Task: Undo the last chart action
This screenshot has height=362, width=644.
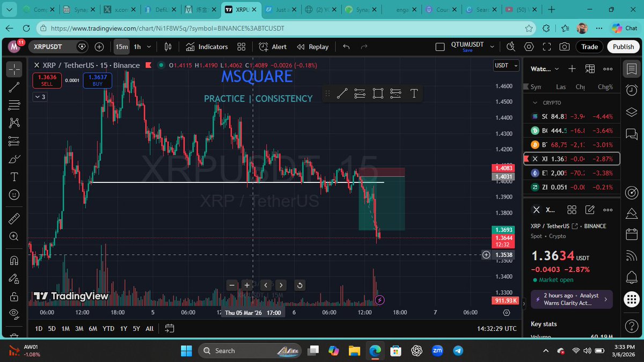Action: (x=346, y=47)
